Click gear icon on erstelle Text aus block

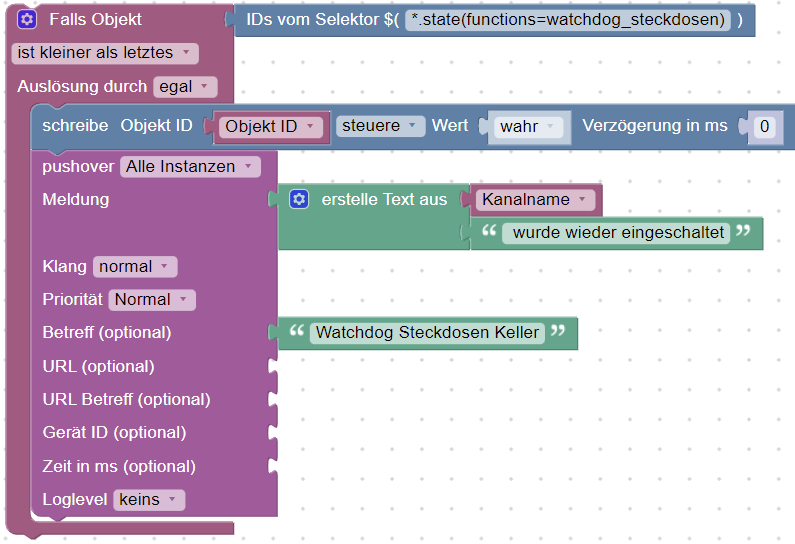click(298, 200)
